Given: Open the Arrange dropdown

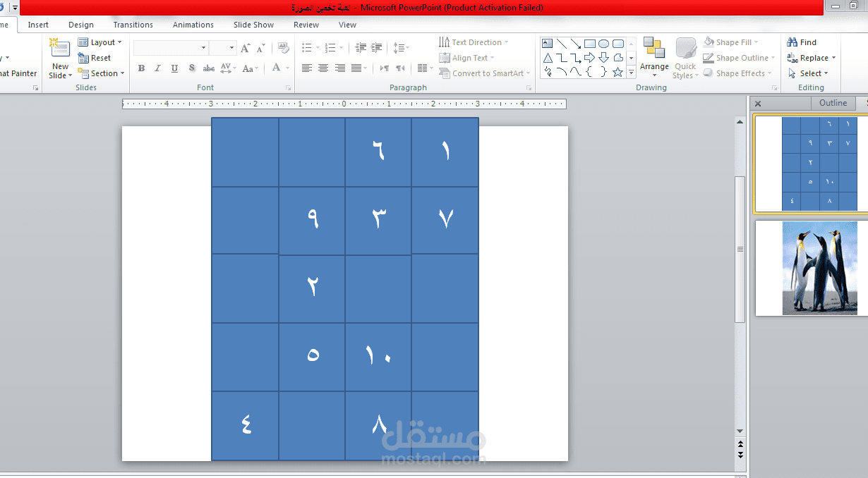Looking at the screenshot, I should pos(654,56).
